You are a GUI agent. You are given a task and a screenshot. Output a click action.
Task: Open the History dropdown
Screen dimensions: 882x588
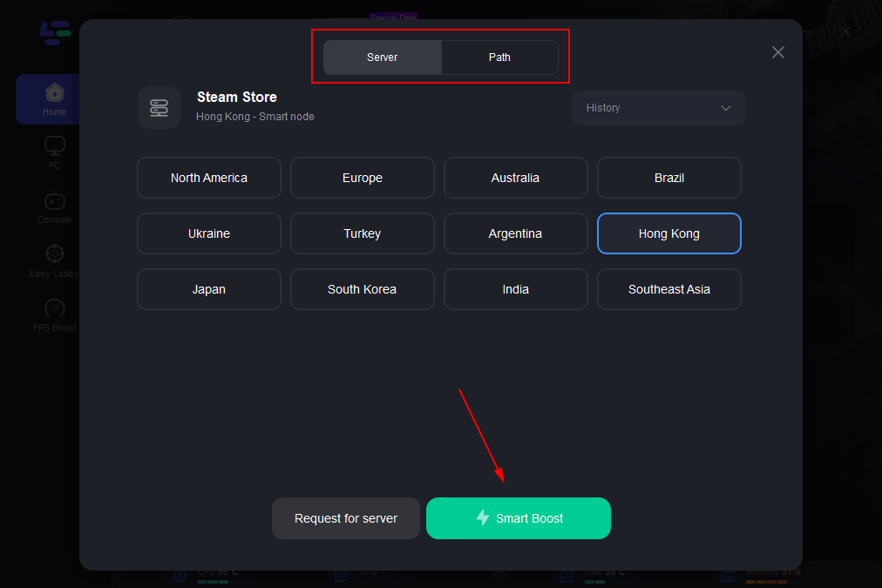(659, 108)
